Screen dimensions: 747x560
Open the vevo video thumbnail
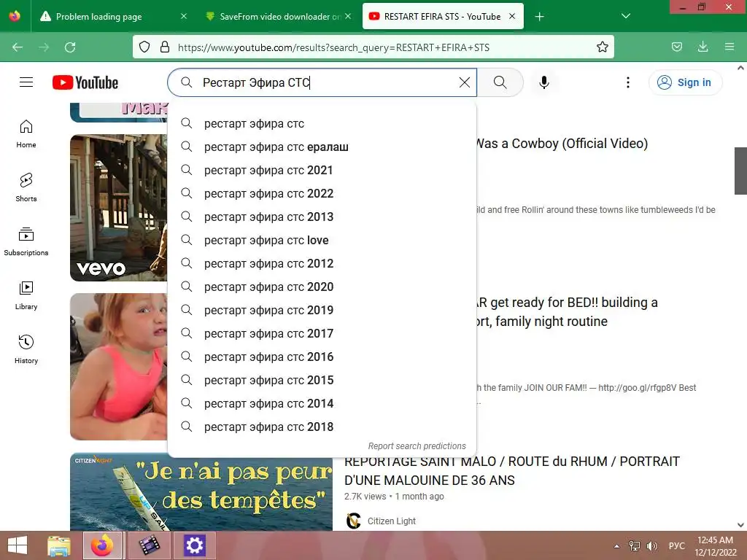click(x=119, y=208)
